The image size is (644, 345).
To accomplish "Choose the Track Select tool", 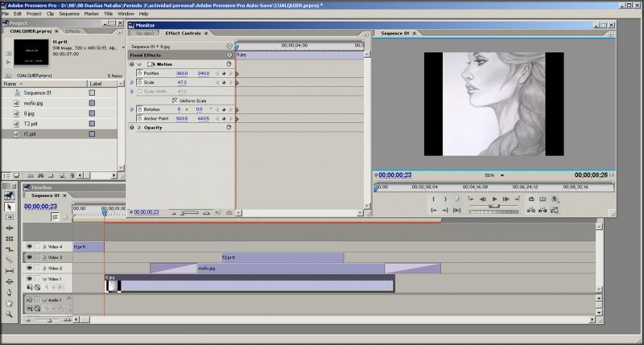I will (9, 217).
